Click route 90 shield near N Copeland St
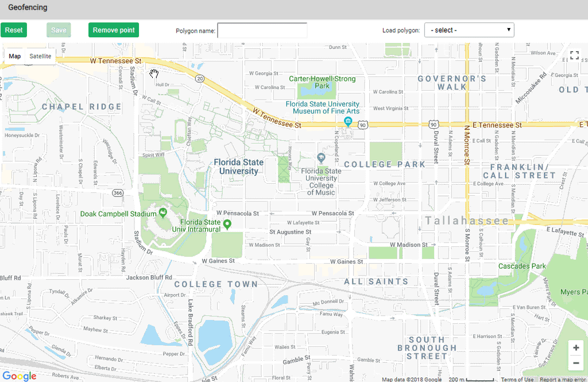This screenshot has width=588, height=382. point(362,125)
